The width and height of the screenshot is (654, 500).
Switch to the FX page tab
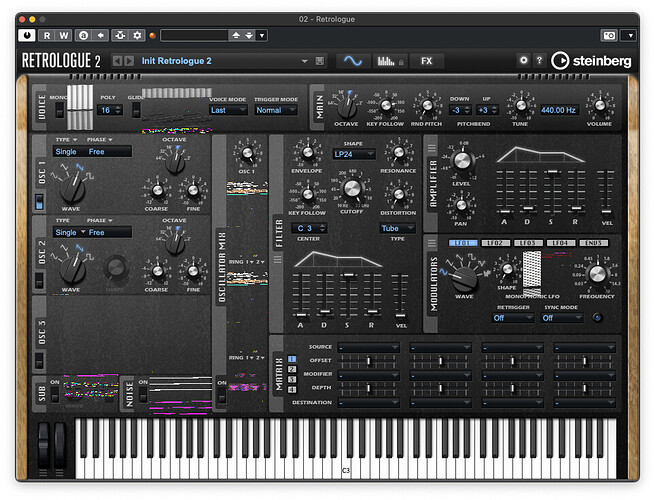point(426,61)
